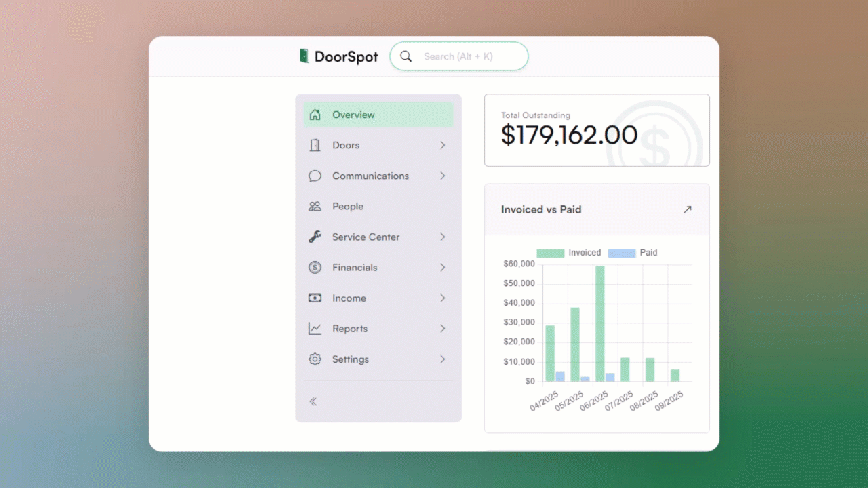Open the Settings menu label
868x488 pixels.
tap(351, 359)
